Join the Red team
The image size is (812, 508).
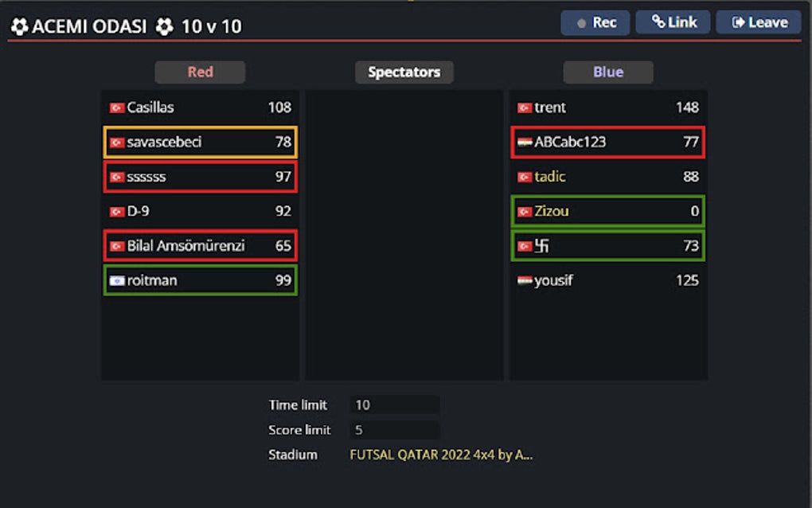(x=200, y=72)
